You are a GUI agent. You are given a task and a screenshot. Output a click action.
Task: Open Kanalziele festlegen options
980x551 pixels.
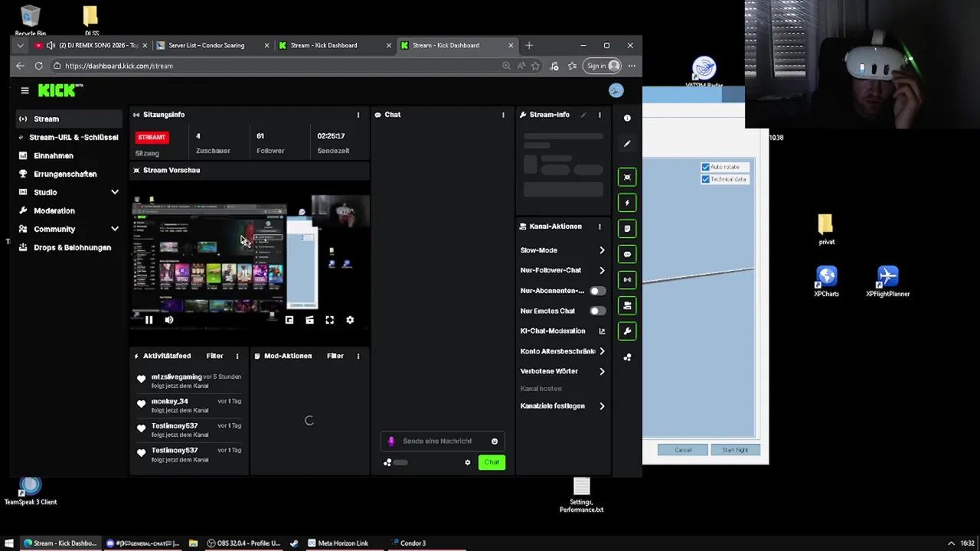click(563, 406)
